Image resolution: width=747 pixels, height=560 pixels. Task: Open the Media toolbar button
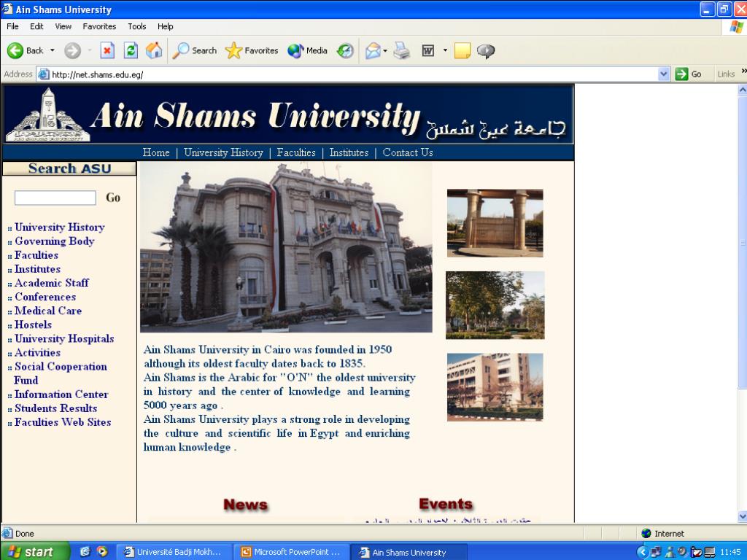click(x=307, y=50)
